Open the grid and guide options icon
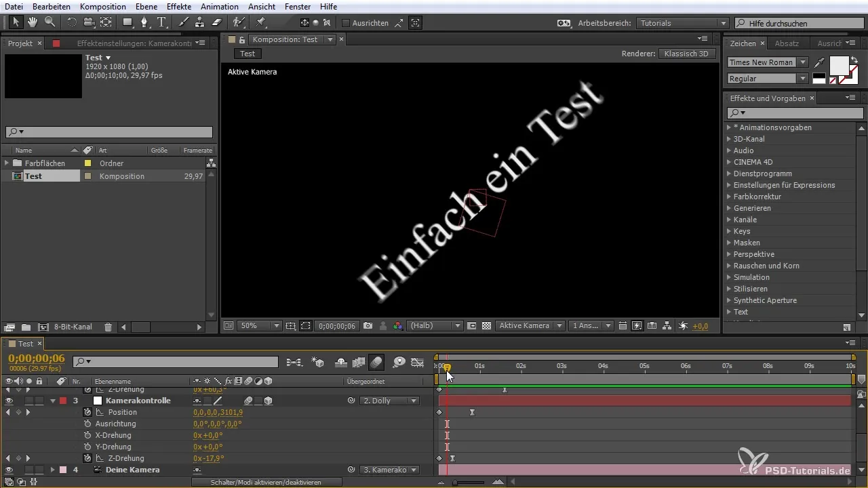868x488 pixels. [291, 325]
